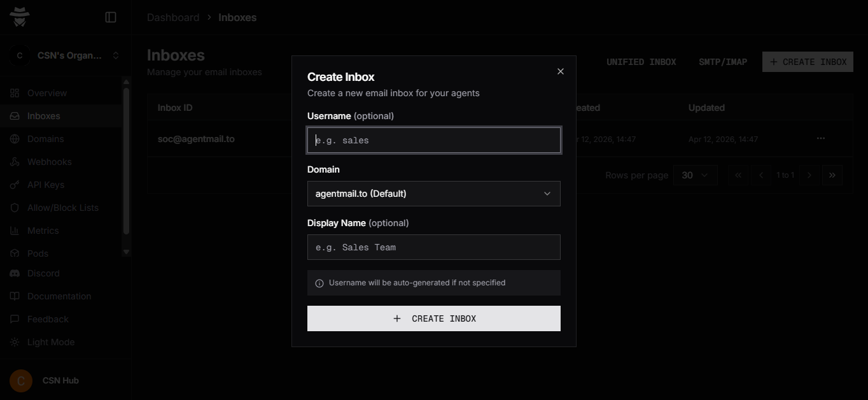Go to previous page arrow

[x=761, y=175]
